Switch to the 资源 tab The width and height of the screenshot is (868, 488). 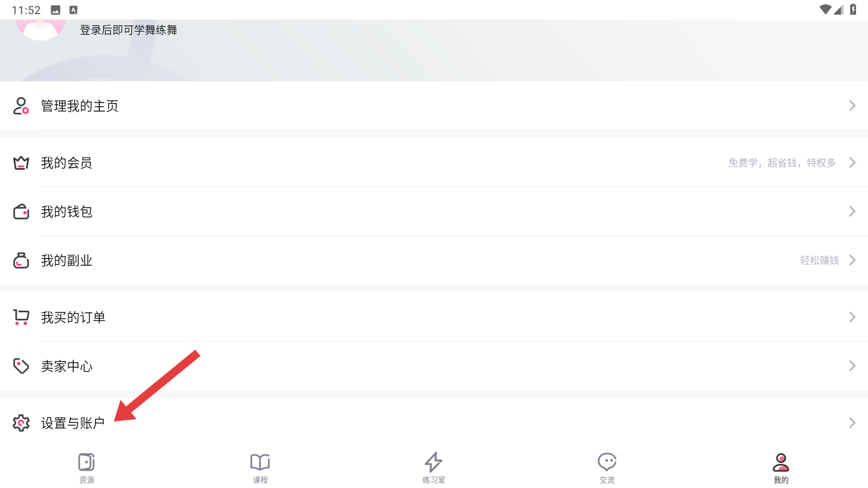(x=87, y=468)
